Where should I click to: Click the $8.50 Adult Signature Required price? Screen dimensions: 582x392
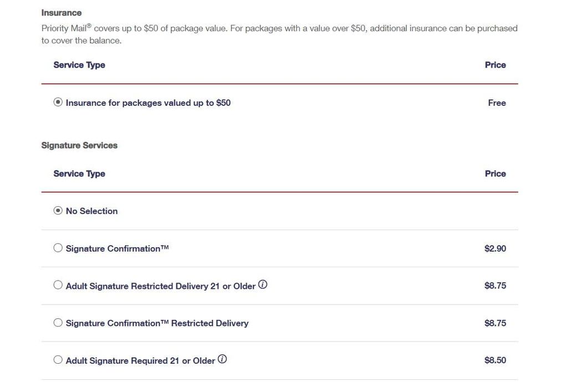(x=495, y=360)
